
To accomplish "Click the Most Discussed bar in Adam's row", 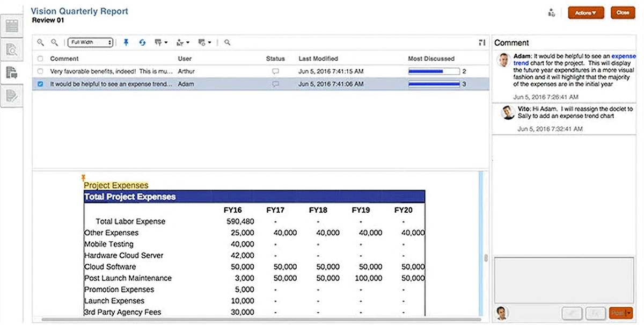I will 434,84.
